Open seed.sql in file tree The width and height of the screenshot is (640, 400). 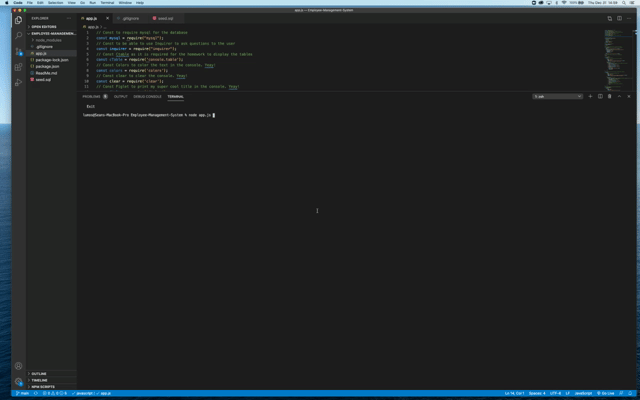point(51,80)
